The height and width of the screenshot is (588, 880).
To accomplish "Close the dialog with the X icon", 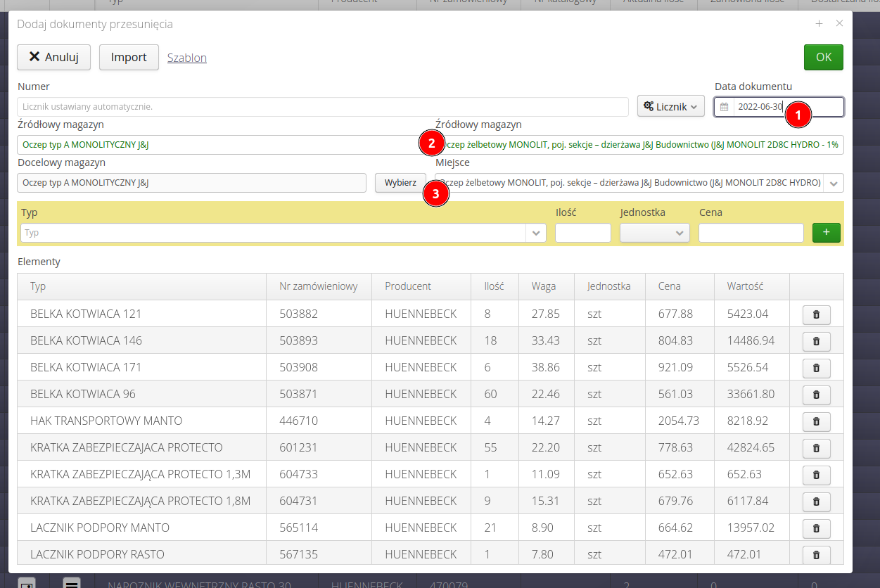I will click(839, 23).
